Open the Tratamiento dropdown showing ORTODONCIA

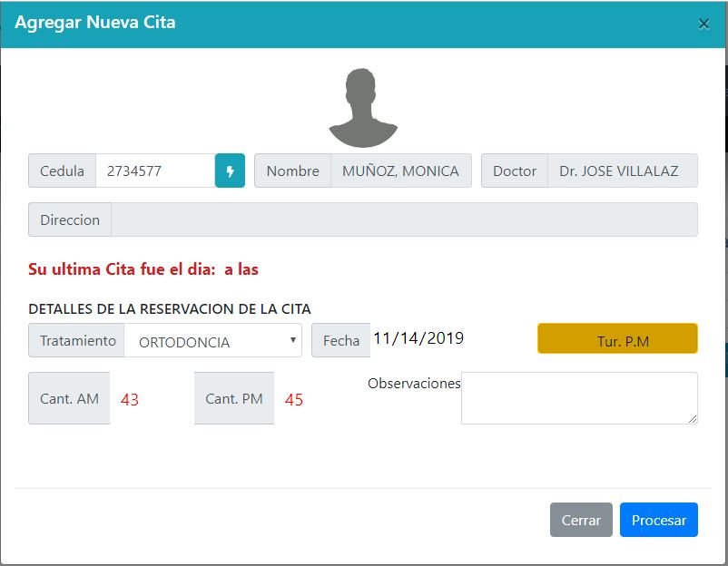213,342
